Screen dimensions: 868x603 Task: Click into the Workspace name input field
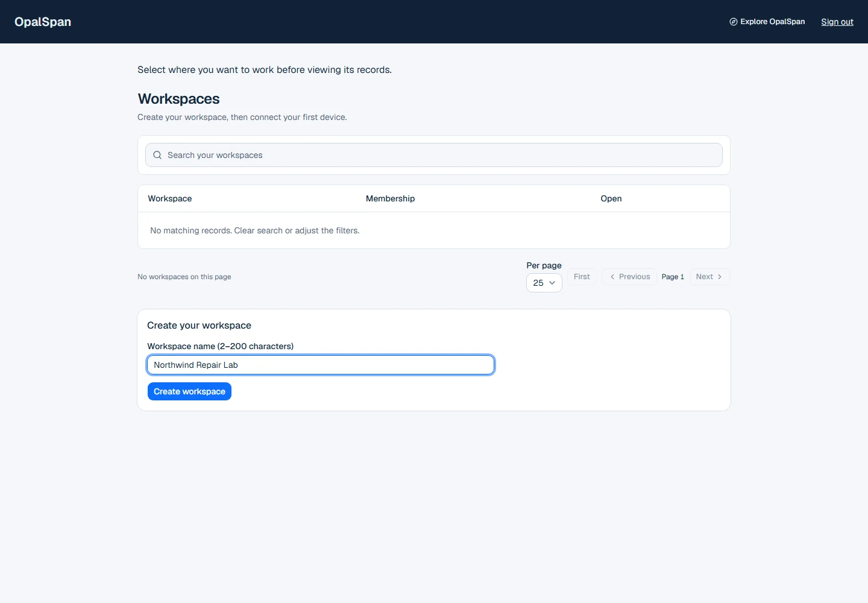coord(321,365)
